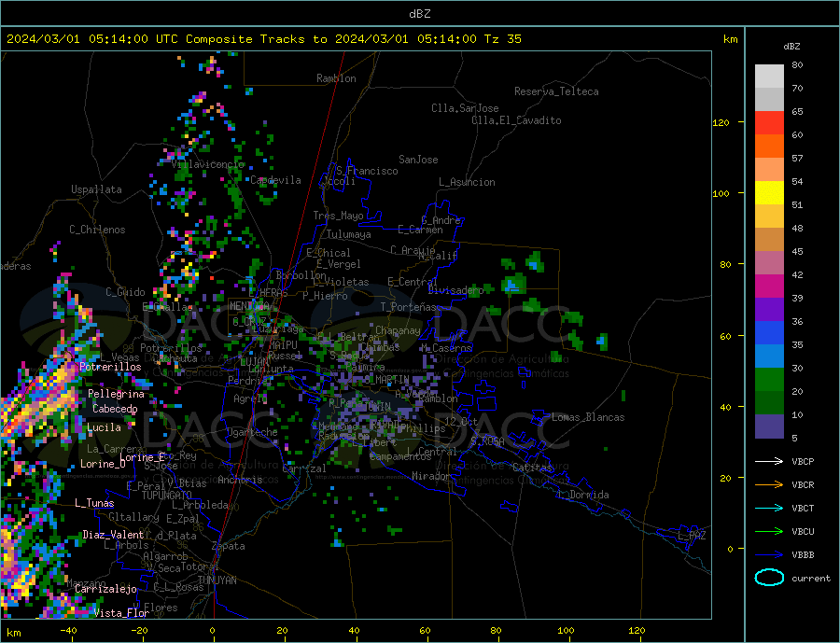
Task: Click the 'Zapata' map label
Action: pos(229,546)
